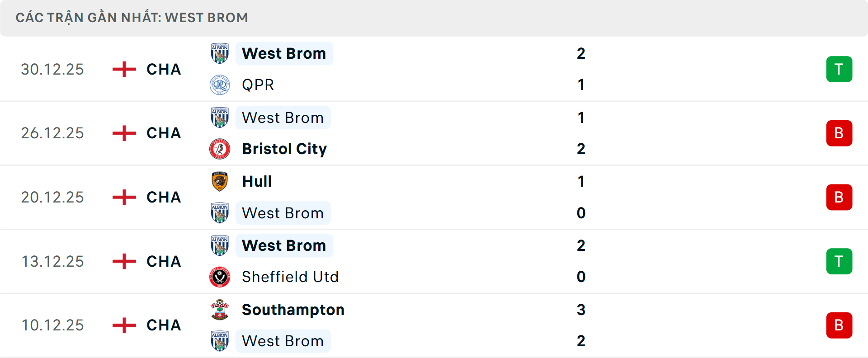868x358 pixels.
Task: Select the Sheffield Utd club crest
Action: point(220,277)
